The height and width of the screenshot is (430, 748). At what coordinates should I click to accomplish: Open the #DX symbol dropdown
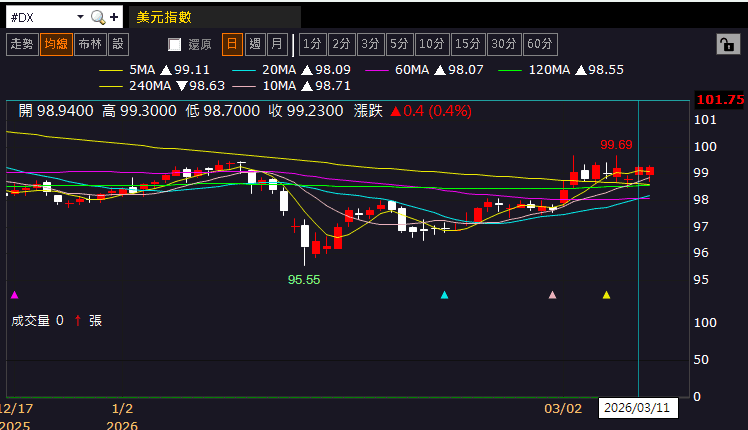pyautogui.click(x=79, y=17)
